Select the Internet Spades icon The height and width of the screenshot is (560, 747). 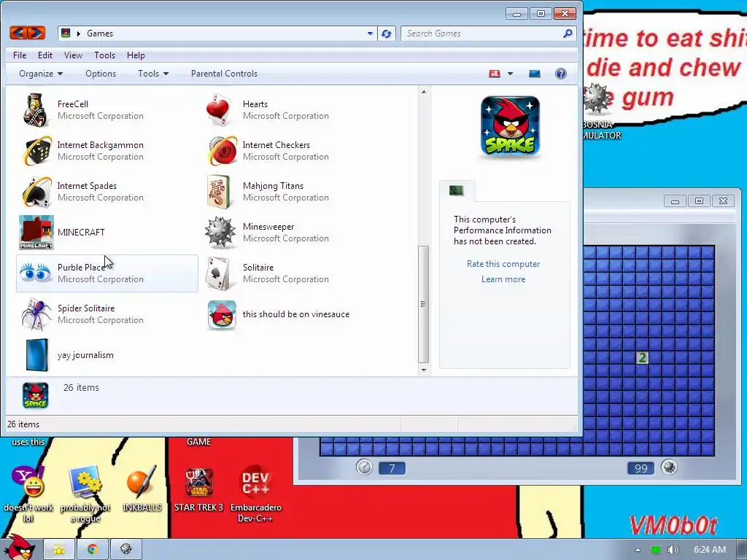36,192
